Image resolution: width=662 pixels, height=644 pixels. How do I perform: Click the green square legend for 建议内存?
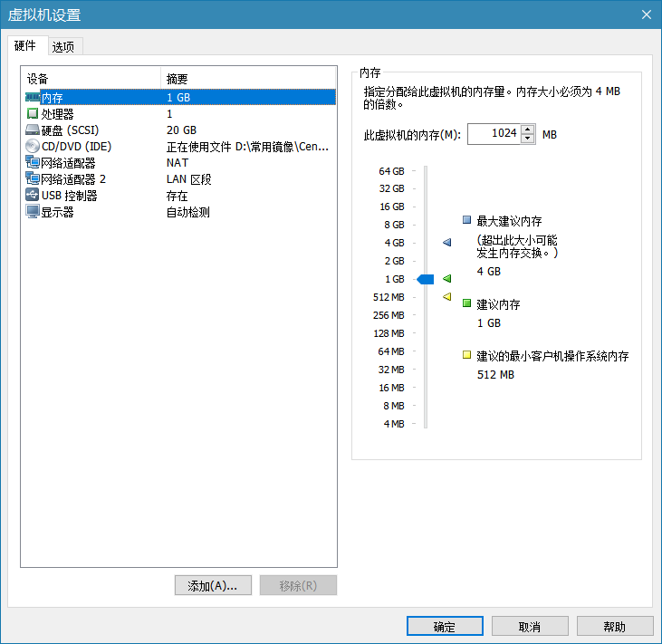(x=466, y=303)
